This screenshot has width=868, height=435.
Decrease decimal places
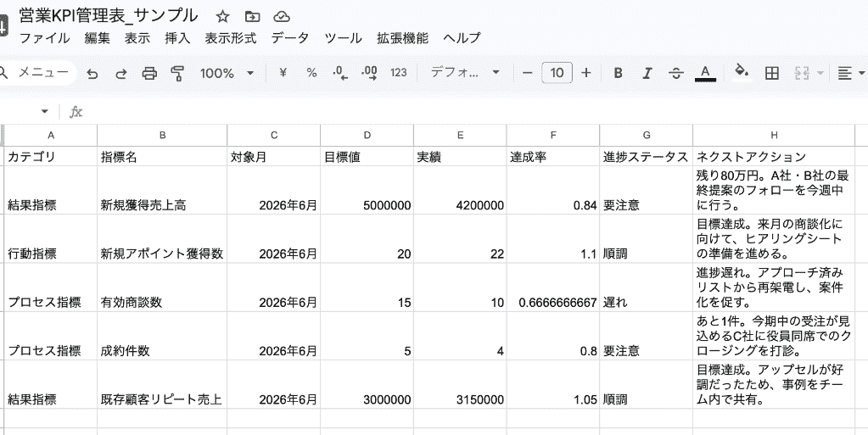[340, 73]
